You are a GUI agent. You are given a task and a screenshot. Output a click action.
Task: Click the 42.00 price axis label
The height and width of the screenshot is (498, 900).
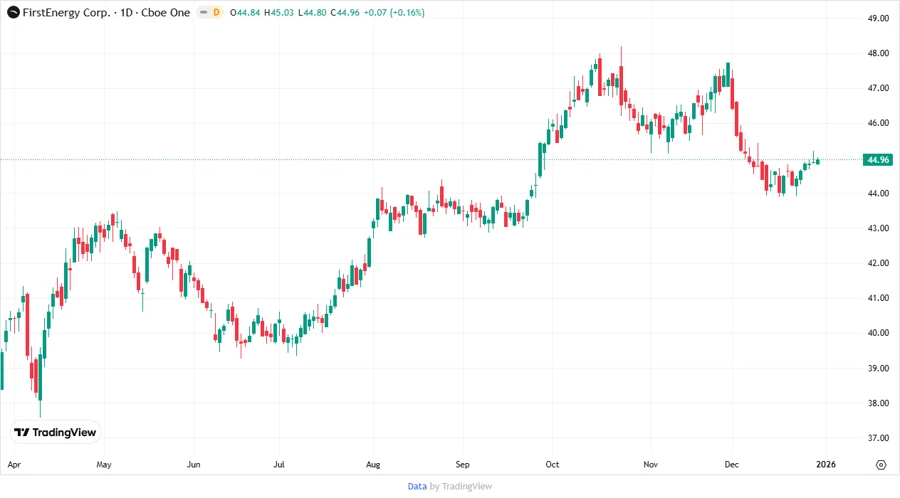[x=878, y=263]
